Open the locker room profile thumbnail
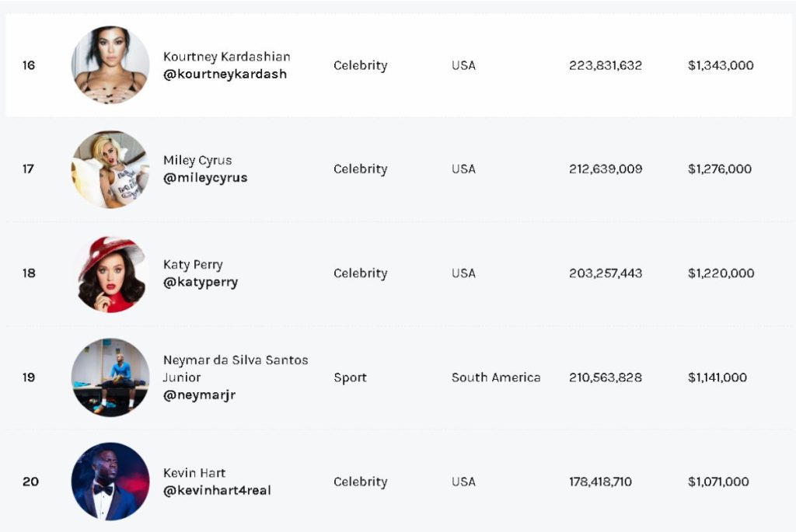This screenshot has width=796, height=532. pos(110,377)
